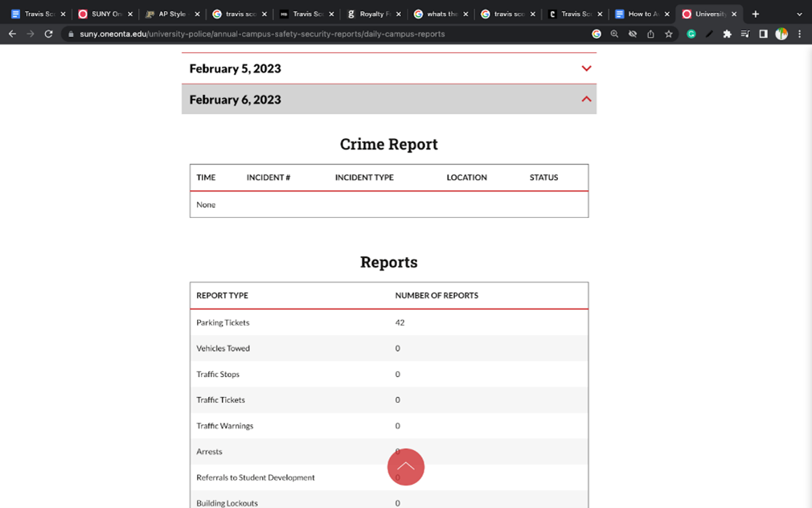Share this page using share icon
The height and width of the screenshot is (508, 812).
[x=650, y=35]
